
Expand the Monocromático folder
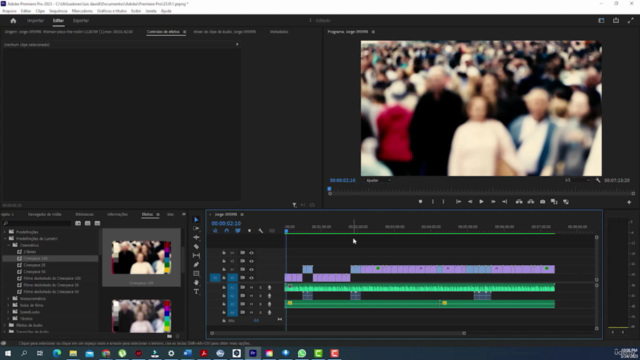(9, 299)
